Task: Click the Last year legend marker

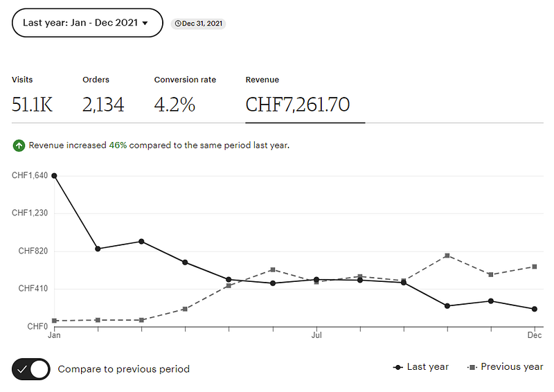Action: 397,367
